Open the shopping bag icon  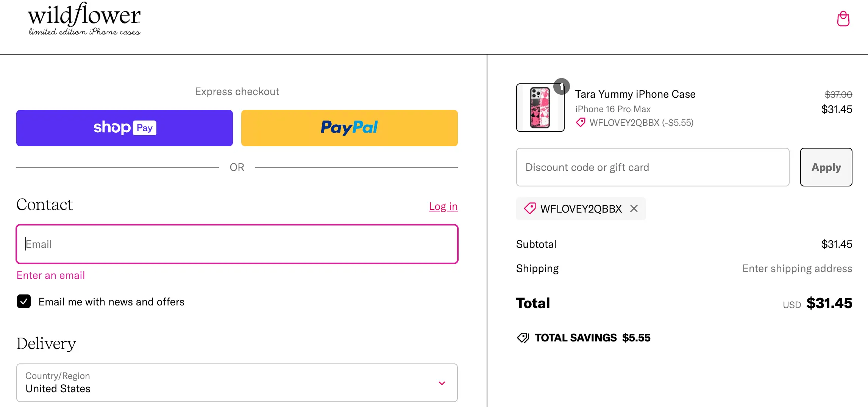point(843,18)
